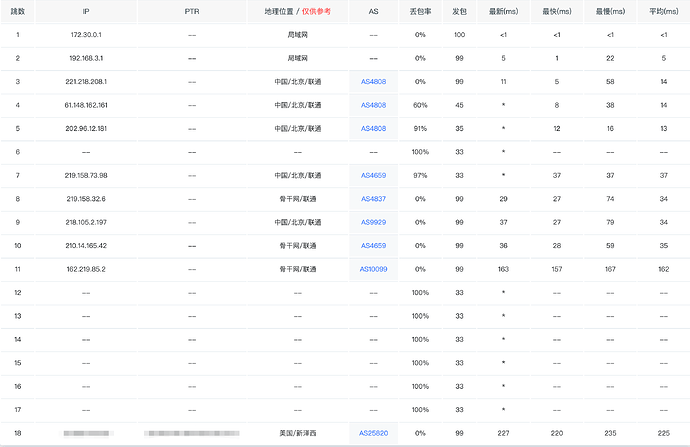Click the sent count 35 in hop 5
The width and height of the screenshot is (690, 447).
click(x=459, y=128)
